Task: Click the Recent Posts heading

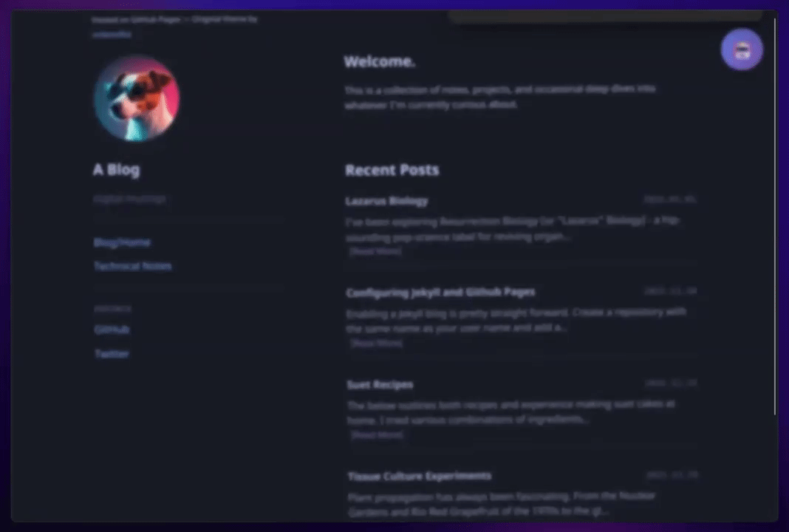Action: click(392, 170)
